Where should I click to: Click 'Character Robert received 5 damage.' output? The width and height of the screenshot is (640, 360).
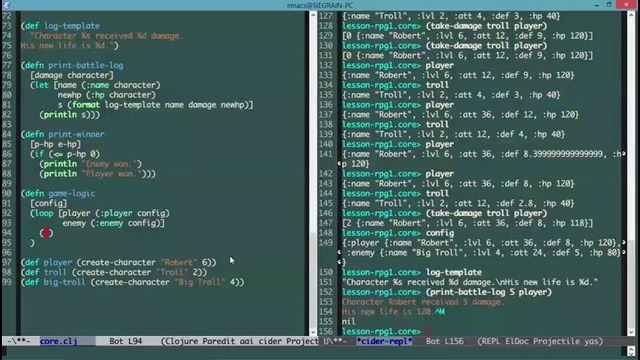tap(423, 302)
